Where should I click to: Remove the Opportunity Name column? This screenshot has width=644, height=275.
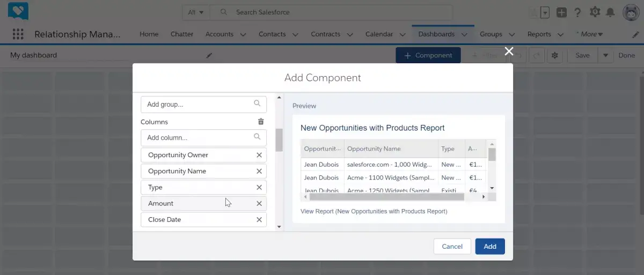click(x=259, y=171)
